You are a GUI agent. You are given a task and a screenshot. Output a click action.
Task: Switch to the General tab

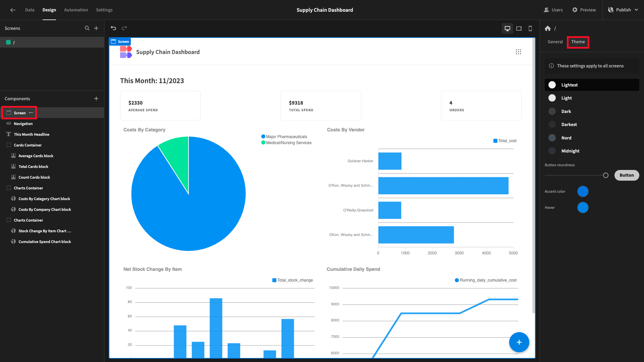[555, 42]
